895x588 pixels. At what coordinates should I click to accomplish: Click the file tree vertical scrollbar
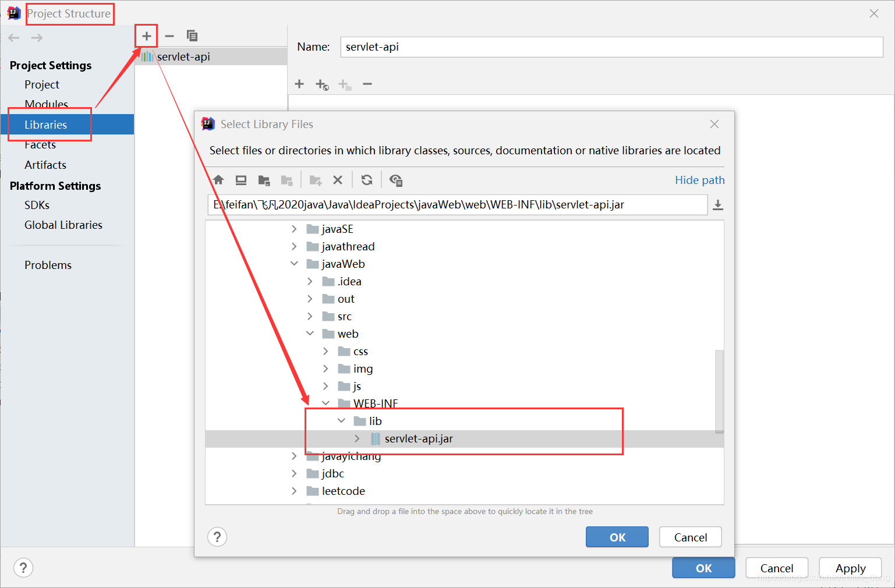[719, 391]
